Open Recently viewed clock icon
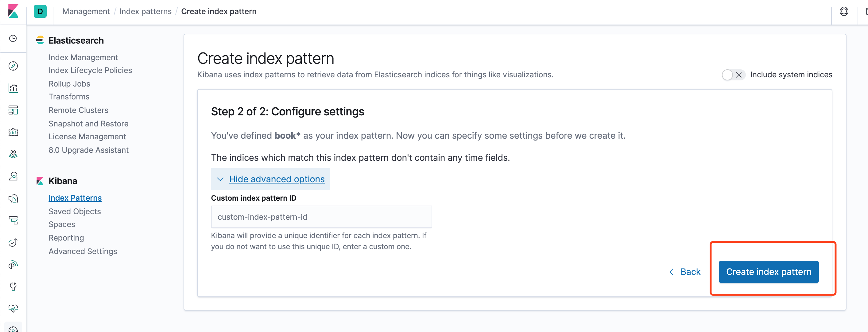This screenshot has width=868, height=332. (x=13, y=38)
